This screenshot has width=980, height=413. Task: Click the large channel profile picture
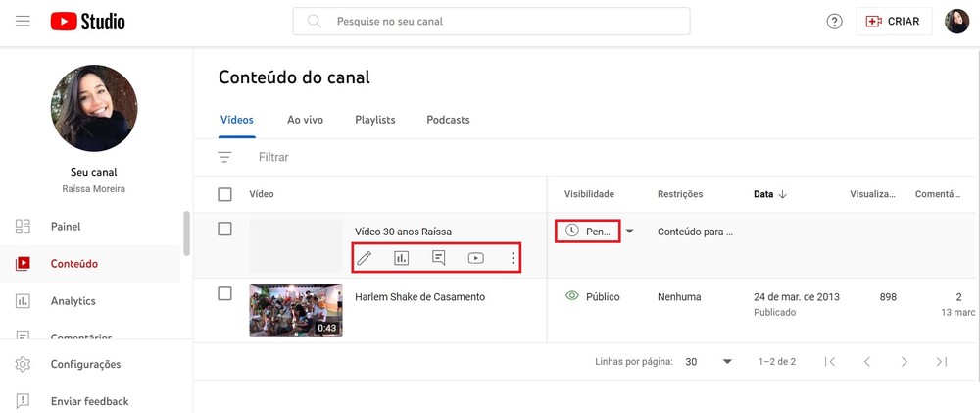click(94, 108)
